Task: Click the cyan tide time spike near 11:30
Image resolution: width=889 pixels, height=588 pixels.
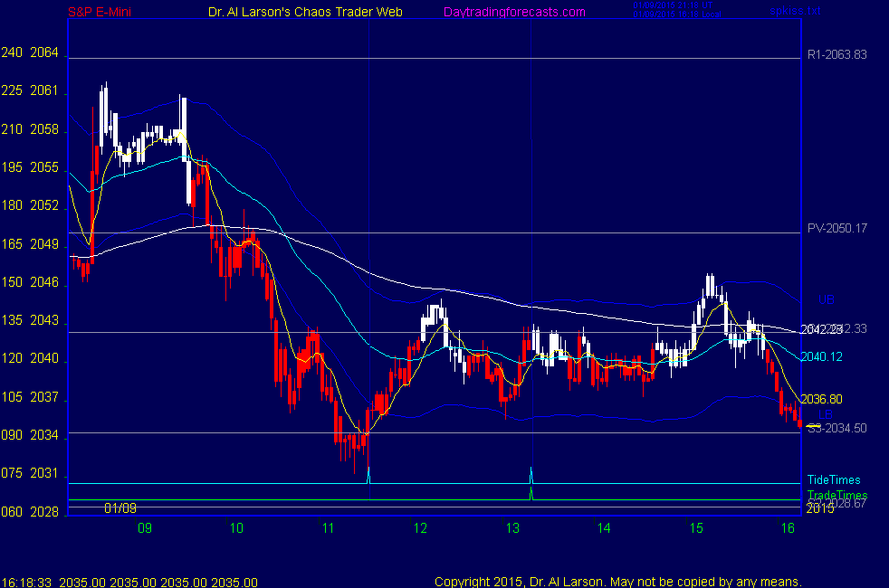Action: coord(368,475)
